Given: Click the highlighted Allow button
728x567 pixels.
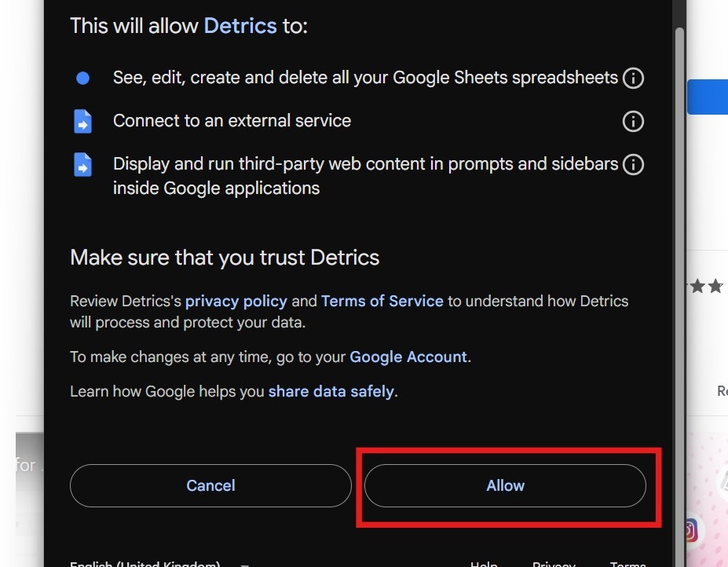Looking at the screenshot, I should (505, 485).
